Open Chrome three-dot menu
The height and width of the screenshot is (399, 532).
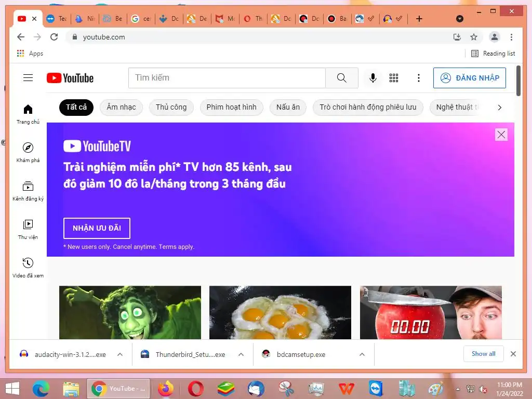[511, 37]
